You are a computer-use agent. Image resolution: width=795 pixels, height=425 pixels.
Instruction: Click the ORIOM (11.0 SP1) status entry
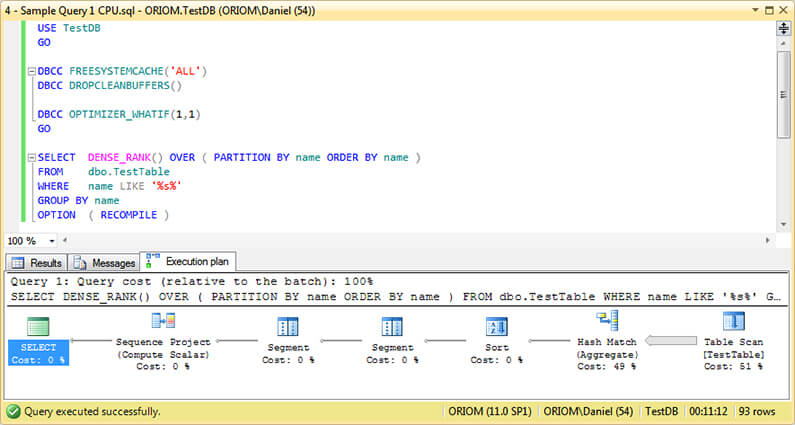point(490,411)
